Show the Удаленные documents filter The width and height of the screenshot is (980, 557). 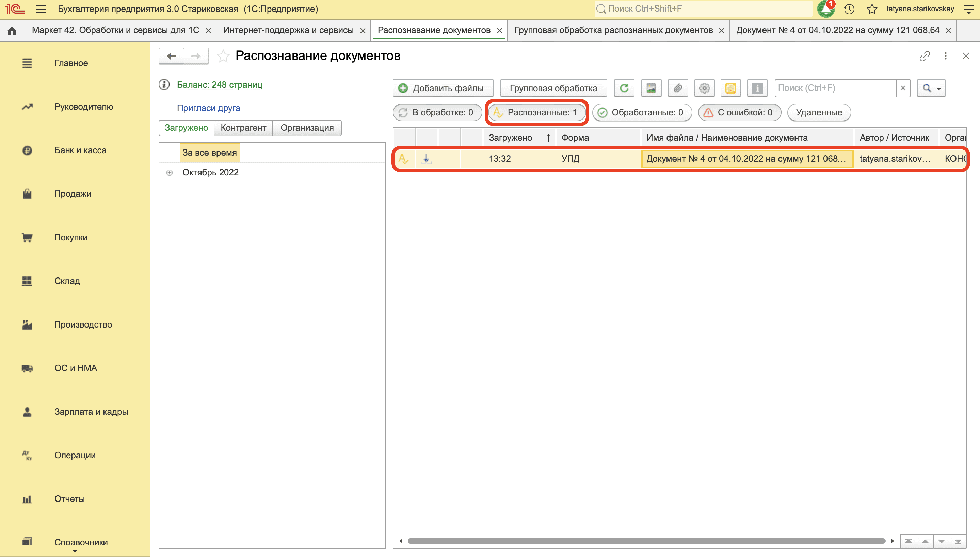pos(819,112)
